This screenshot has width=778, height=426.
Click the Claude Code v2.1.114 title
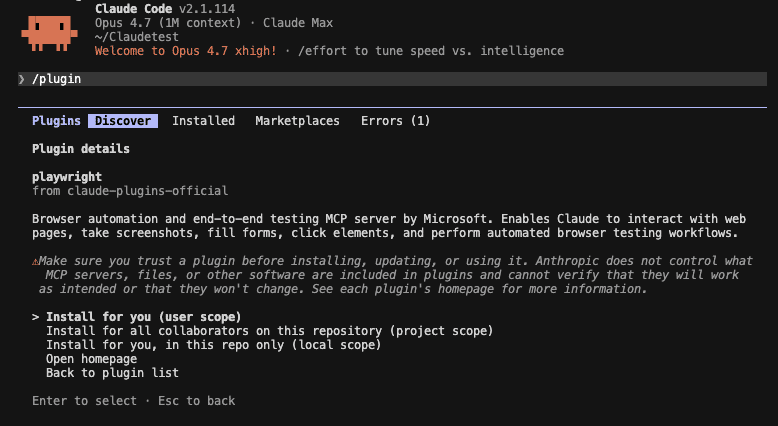coord(165,8)
